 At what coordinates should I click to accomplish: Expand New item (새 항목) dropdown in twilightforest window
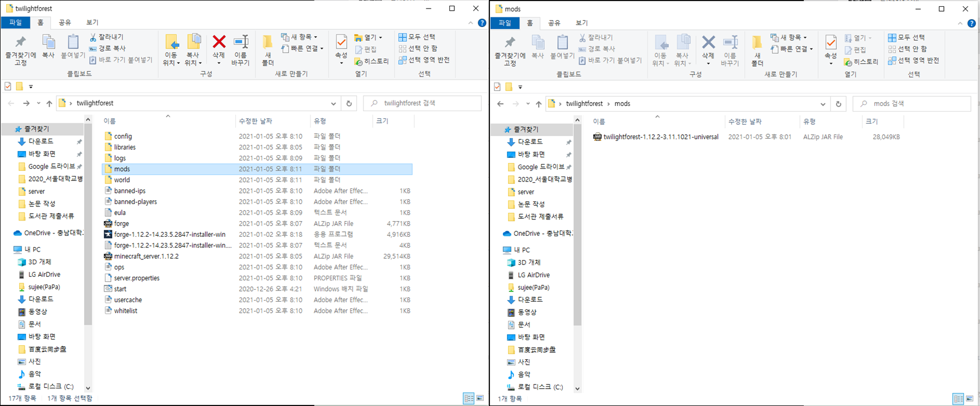299,37
